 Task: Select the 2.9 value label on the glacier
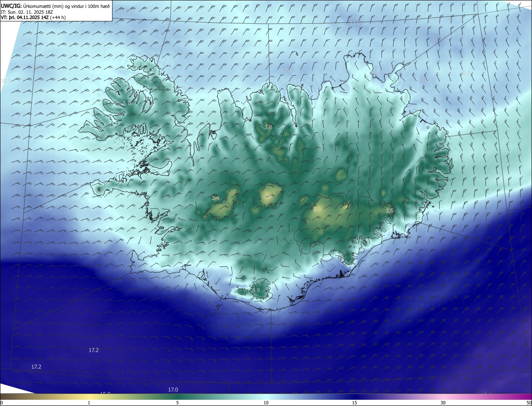point(216,198)
